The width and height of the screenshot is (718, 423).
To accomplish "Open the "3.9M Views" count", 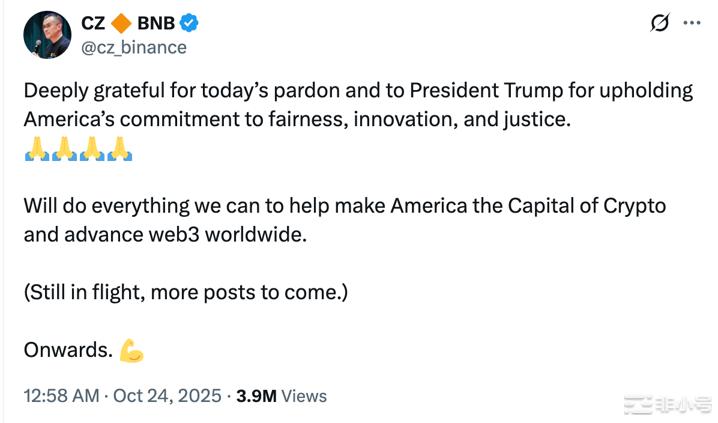I will [281, 396].
